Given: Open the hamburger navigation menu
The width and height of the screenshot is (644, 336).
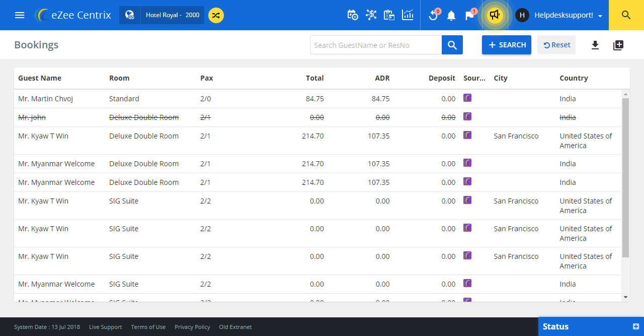Looking at the screenshot, I should coord(20,15).
